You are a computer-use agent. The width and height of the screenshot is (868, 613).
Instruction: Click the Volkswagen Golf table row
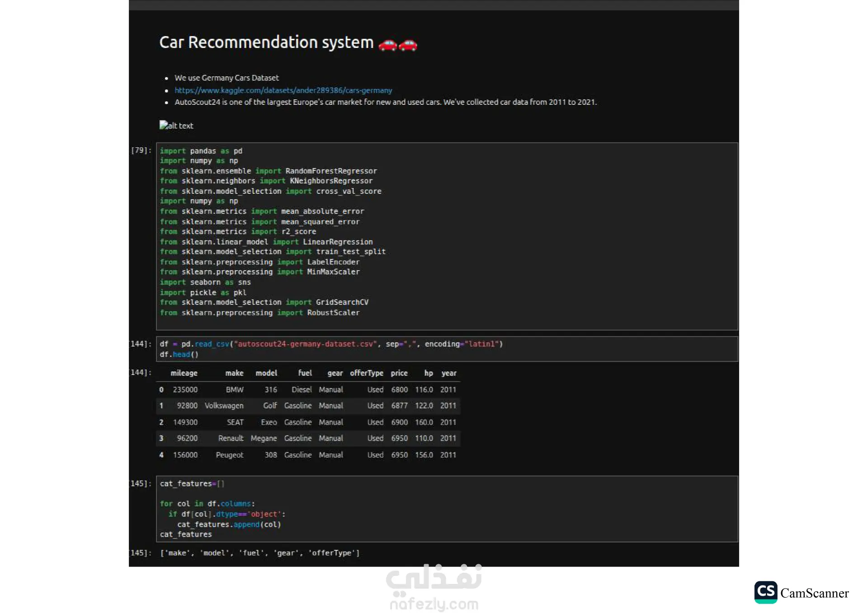pos(307,406)
